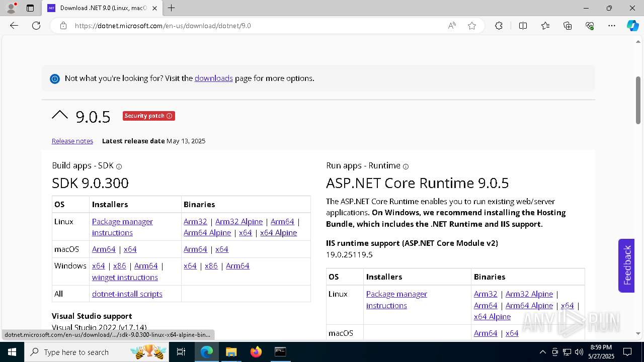644x362 pixels.
Task: Open the terminal window from the taskbar
Action: [280, 352]
